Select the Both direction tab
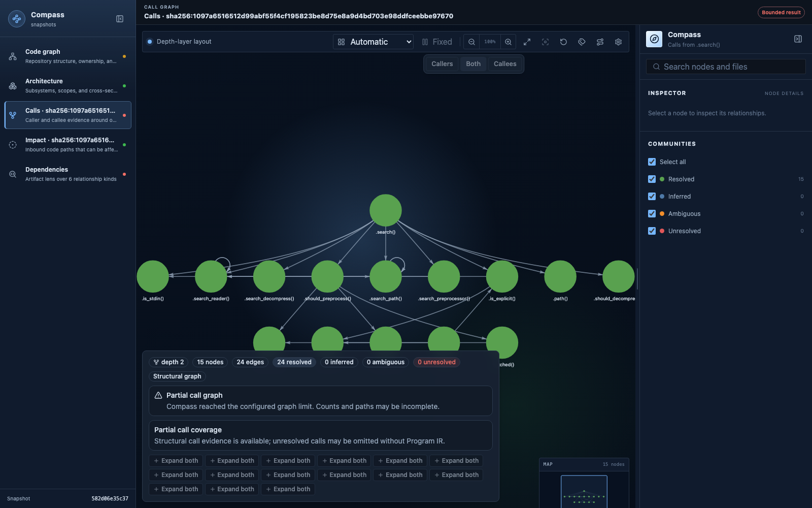Screen dimensions: 812x508 [x=473, y=63]
